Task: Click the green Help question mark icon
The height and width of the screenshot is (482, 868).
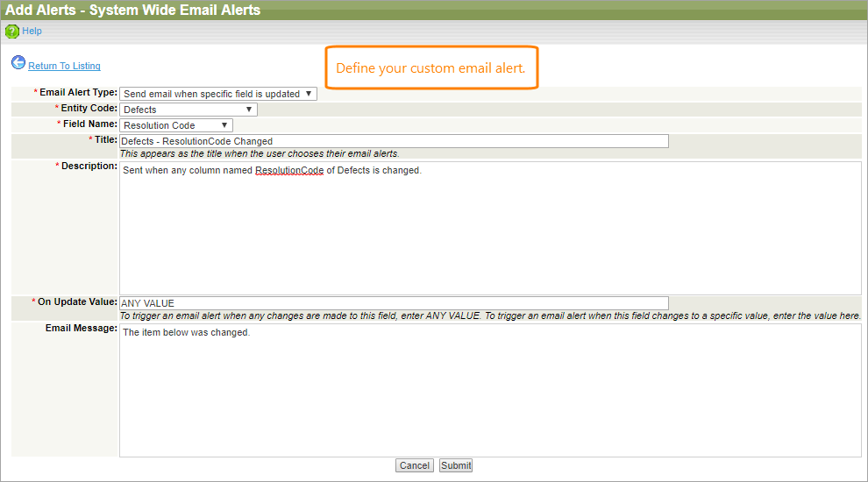Action: tap(11, 32)
